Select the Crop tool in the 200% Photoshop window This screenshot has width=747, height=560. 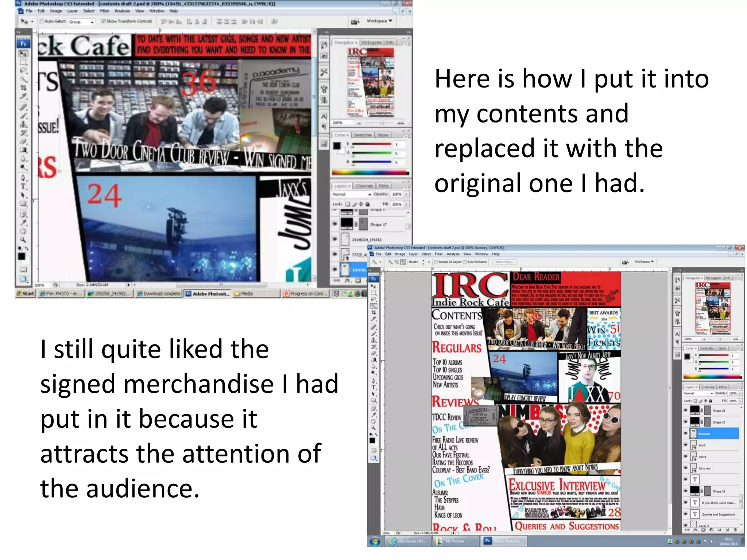pos(23,87)
